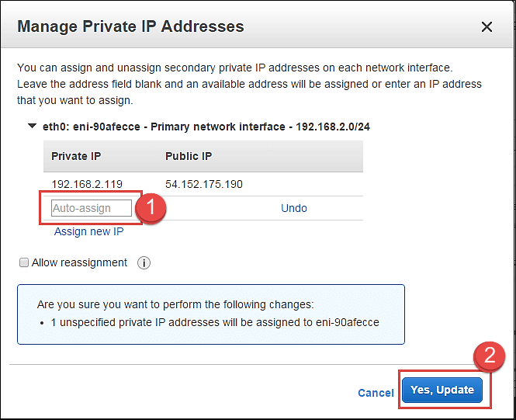Screen dimensions: 516x420
Task: Click the Manage Private IP Addresses title
Action: (x=130, y=26)
